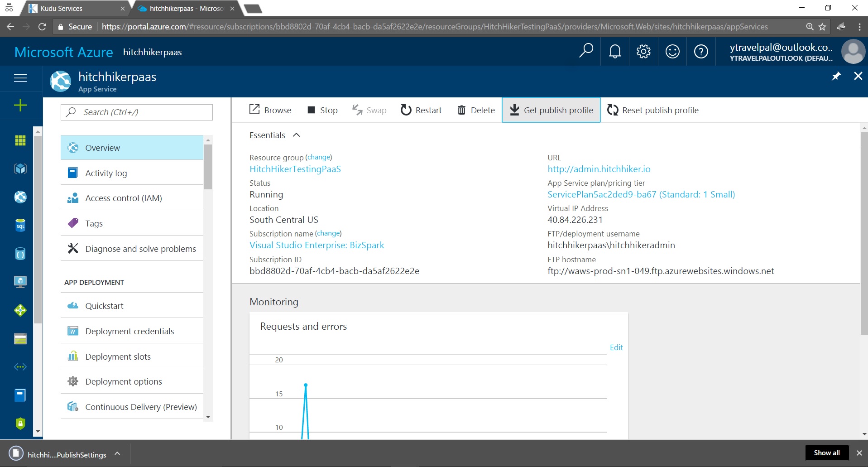Toggle the hamburger menu in the left sidebar
Viewport: 868px width, 467px height.
click(20, 78)
